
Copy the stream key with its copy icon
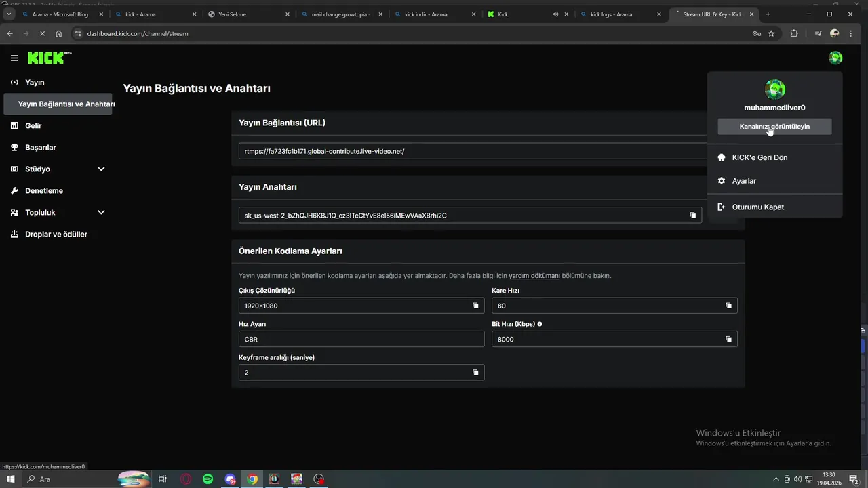click(693, 216)
